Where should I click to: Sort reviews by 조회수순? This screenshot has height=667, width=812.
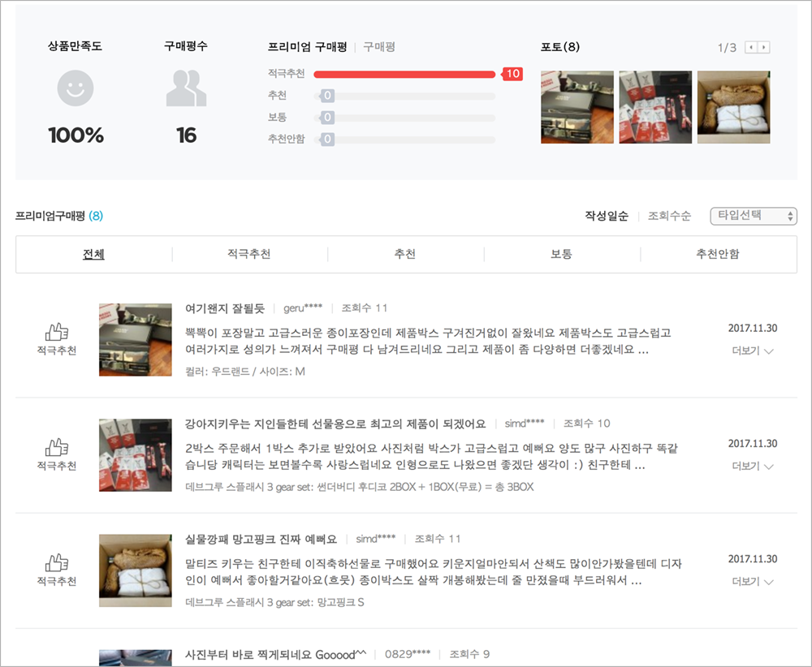(669, 216)
